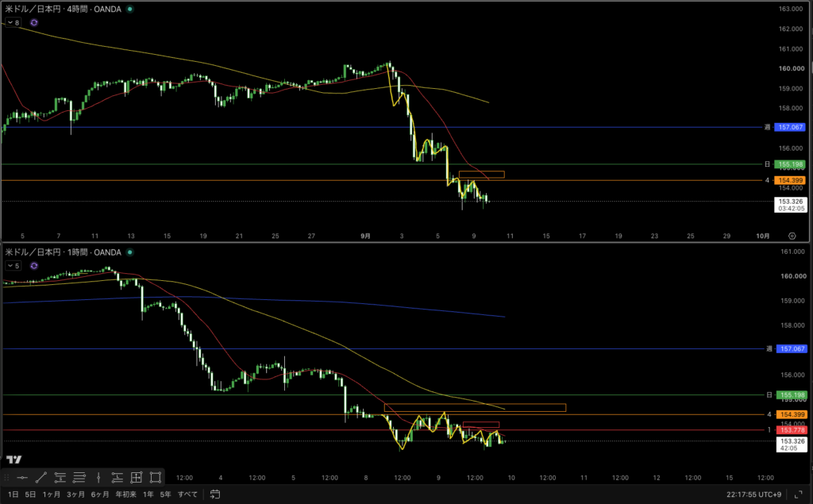Open timezone menu showing UTC+9
This screenshot has height=504, width=813.
tap(754, 494)
